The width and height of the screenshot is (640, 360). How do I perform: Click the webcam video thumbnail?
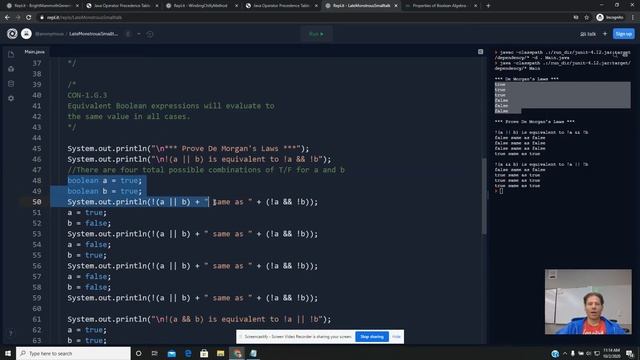tap(588, 302)
